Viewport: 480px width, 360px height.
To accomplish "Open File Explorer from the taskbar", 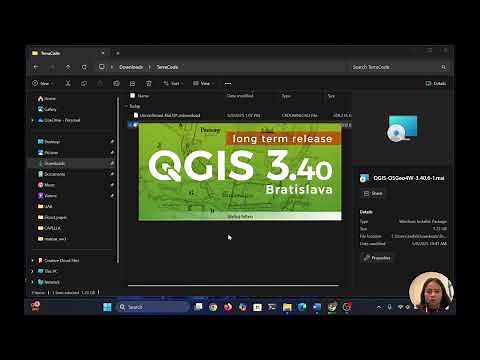I will 287,307.
